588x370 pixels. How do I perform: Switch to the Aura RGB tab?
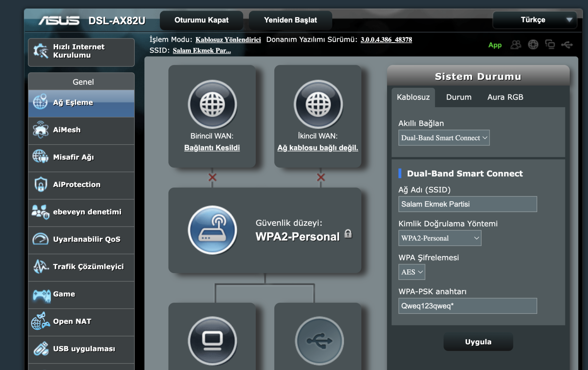505,97
